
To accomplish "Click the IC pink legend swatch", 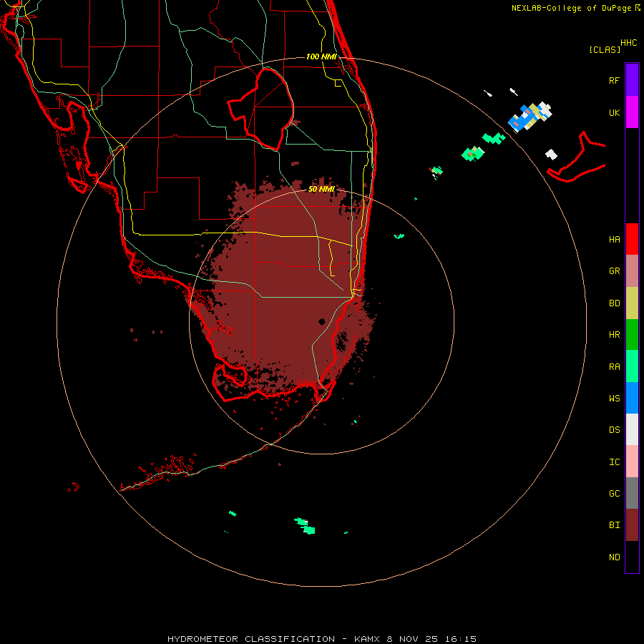I will pyautogui.click(x=632, y=462).
